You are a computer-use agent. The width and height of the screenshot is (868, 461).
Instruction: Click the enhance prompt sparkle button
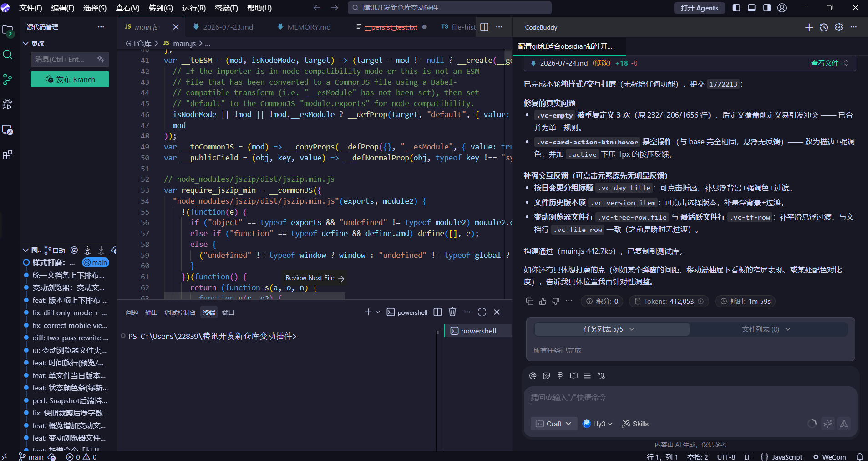click(827, 424)
